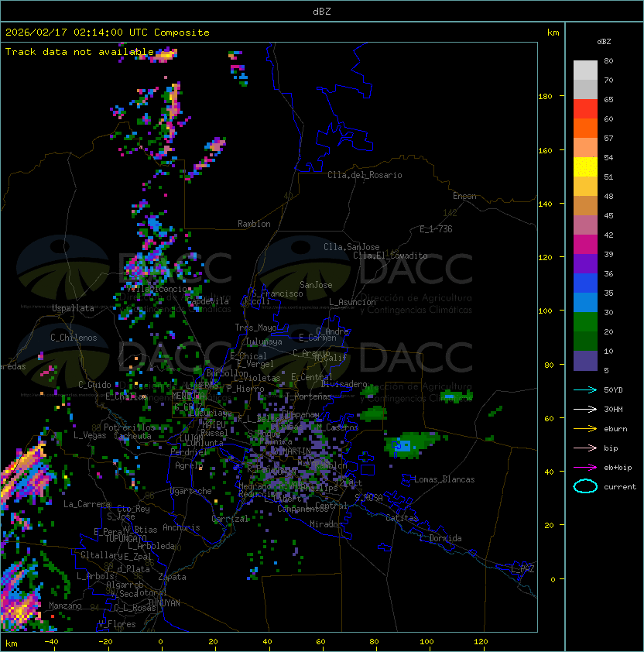Screen dimensions: 644x652
Task: Select the red 60-65 dBZ swatch
Action: click(x=585, y=109)
